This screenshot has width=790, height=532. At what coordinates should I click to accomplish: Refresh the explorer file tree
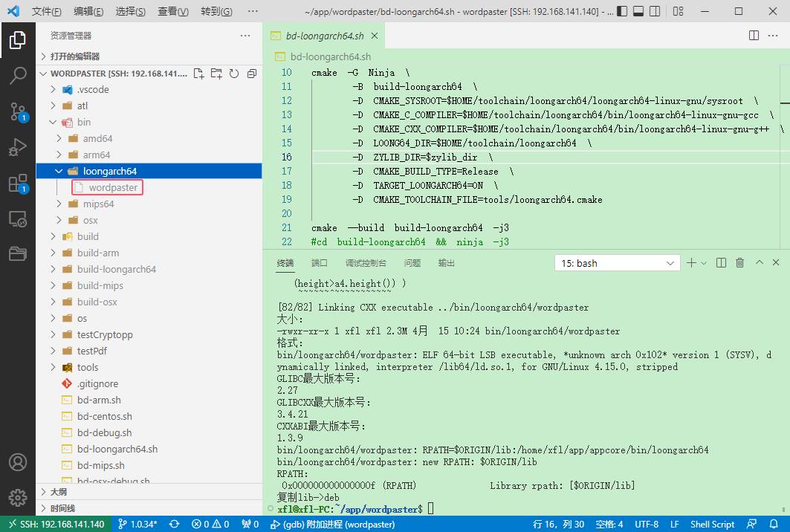tap(234, 74)
